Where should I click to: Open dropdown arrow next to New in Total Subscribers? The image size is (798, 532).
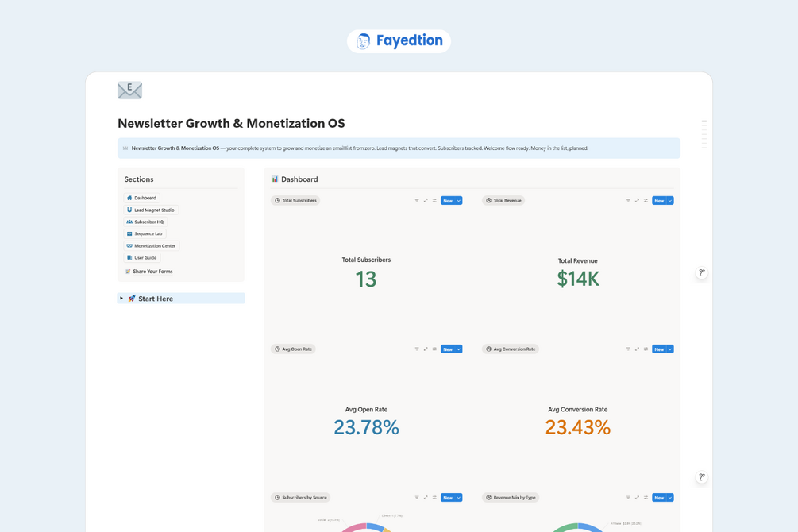[458, 201]
